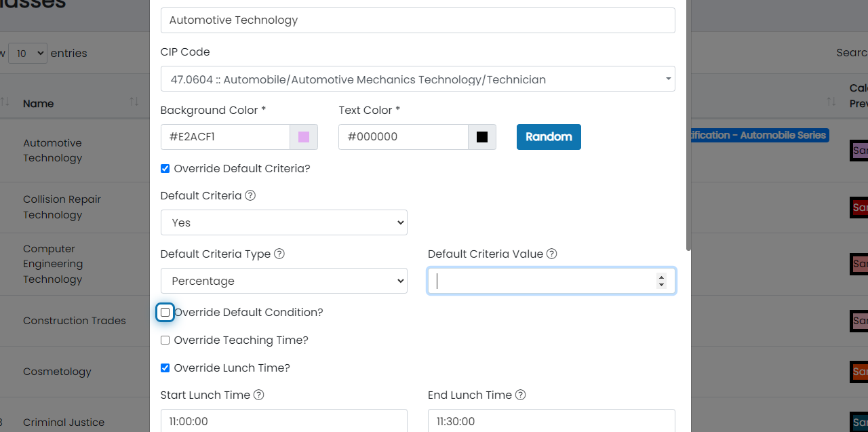The width and height of the screenshot is (868, 432).
Task: Change entries-per-page dropdown showing 10
Action: coord(28,53)
